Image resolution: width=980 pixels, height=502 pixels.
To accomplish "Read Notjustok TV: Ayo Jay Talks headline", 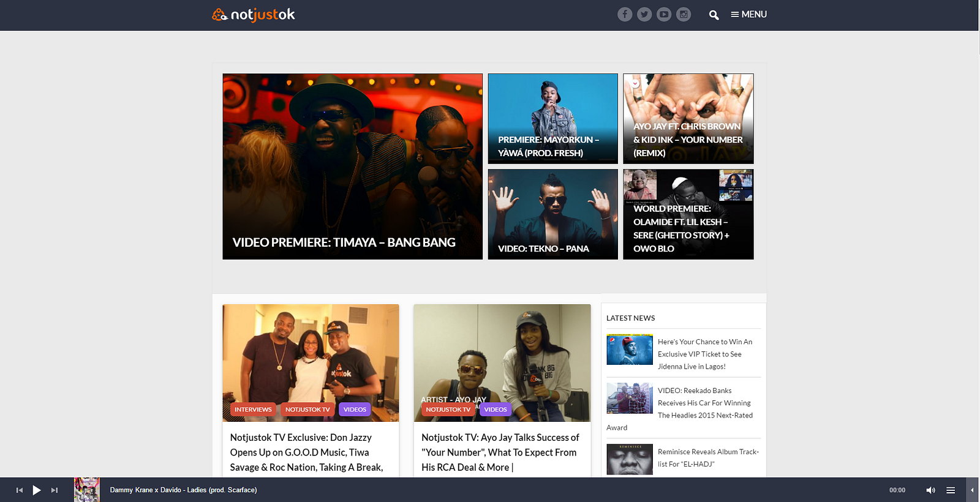I will (x=500, y=452).
